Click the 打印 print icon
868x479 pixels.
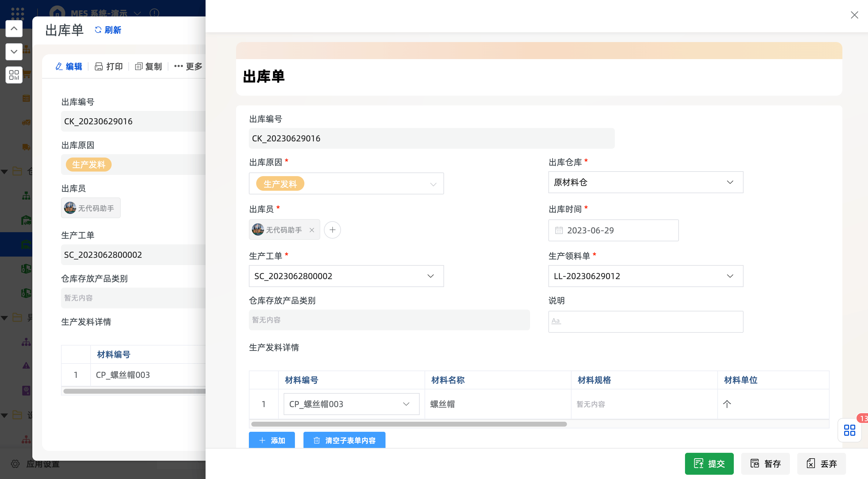coord(99,66)
